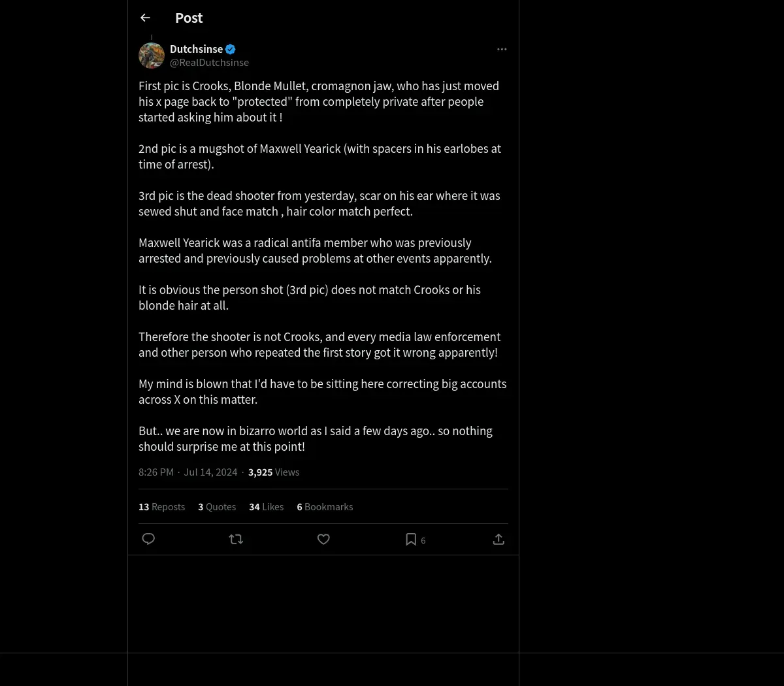
Task: Share the post via upload icon
Action: pyautogui.click(x=498, y=539)
